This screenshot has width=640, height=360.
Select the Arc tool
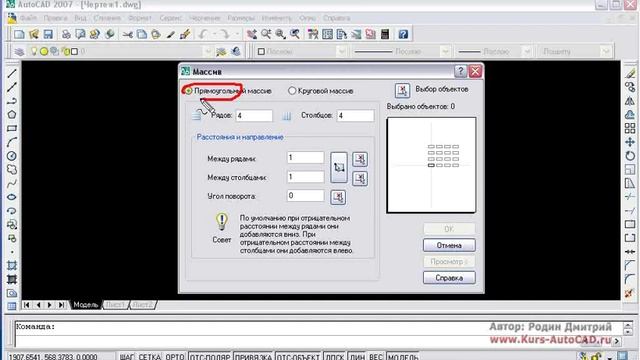tap(12, 142)
